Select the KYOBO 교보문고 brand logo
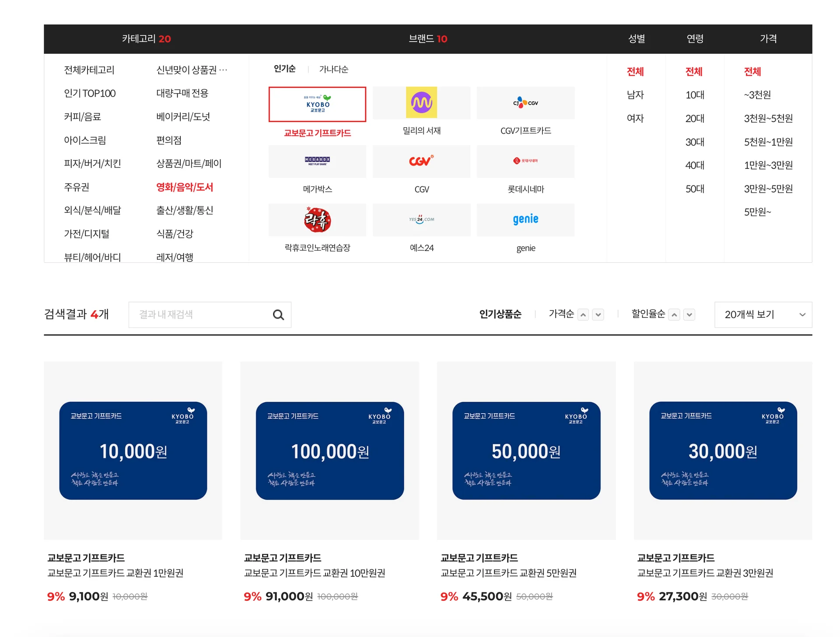The height and width of the screenshot is (637, 840). click(317, 104)
